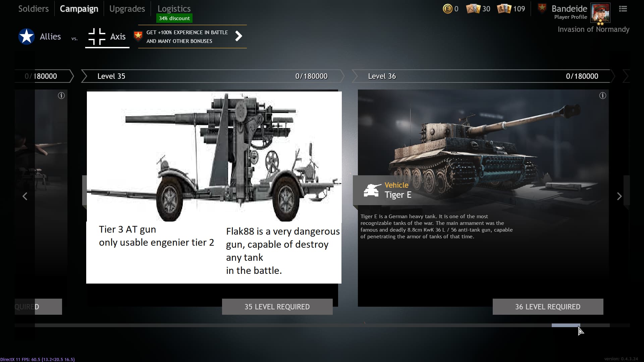This screenshot has width=644, height=362.
Task: Click the Tiger E vehicle tank icon
Action: (372, 190)
